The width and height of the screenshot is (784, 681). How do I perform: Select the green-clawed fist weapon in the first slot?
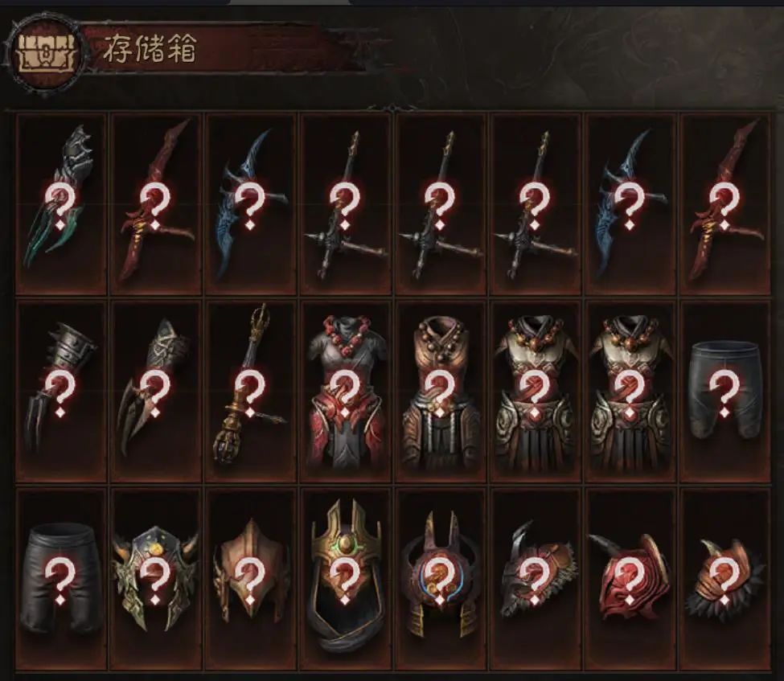click(60, 204)
